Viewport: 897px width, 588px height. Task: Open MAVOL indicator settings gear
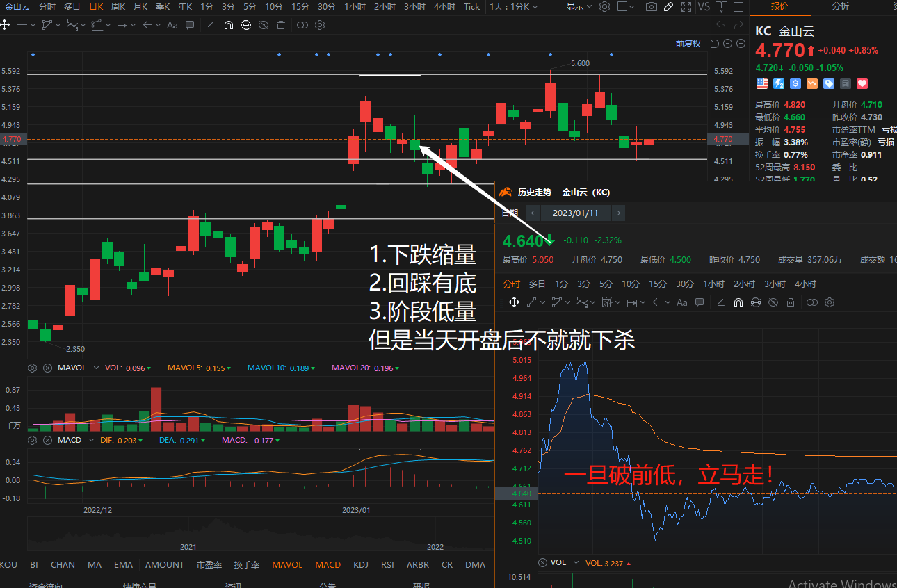(32, 368)
